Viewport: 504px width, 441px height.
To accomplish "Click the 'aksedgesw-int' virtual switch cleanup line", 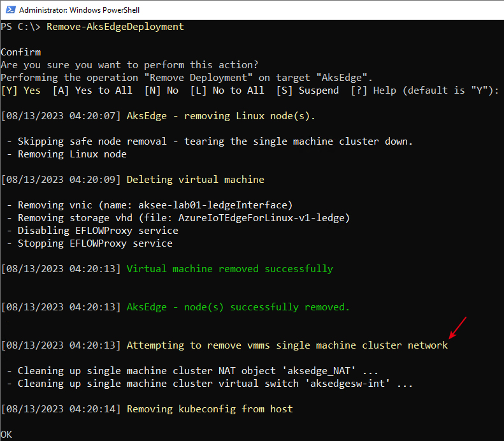I will pyautogui.click(x=210, y=384).
